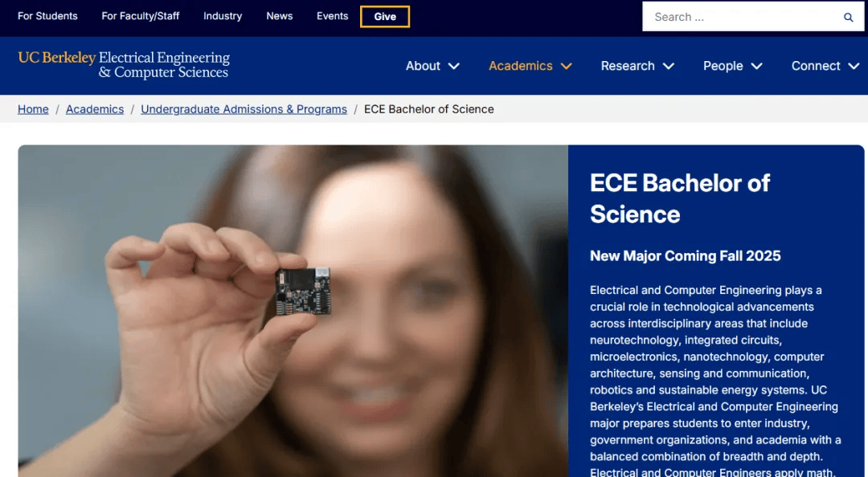Viewport: 868px width, 477px height.
Task: Open the For Students link
Action: coord(47,16)
